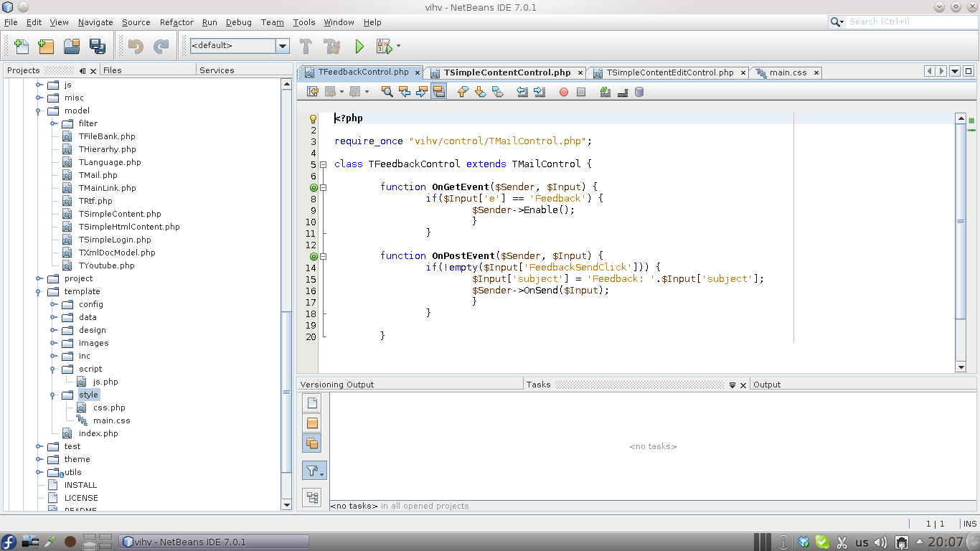Select the next bookmark icon
The image size is (980, 551).
[481, 92]
